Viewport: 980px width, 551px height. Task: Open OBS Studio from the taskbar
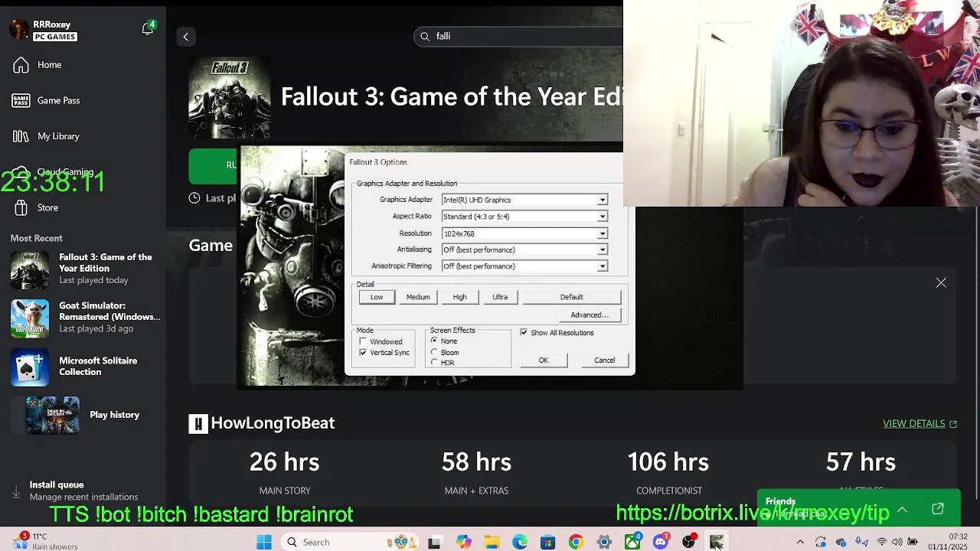pos(689,542)
